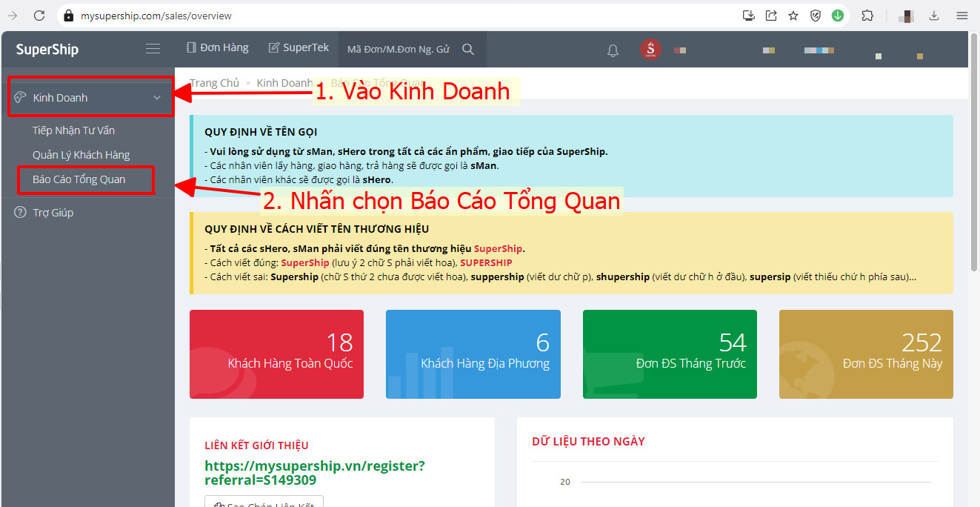Click the install app icon in address bar

749,15
